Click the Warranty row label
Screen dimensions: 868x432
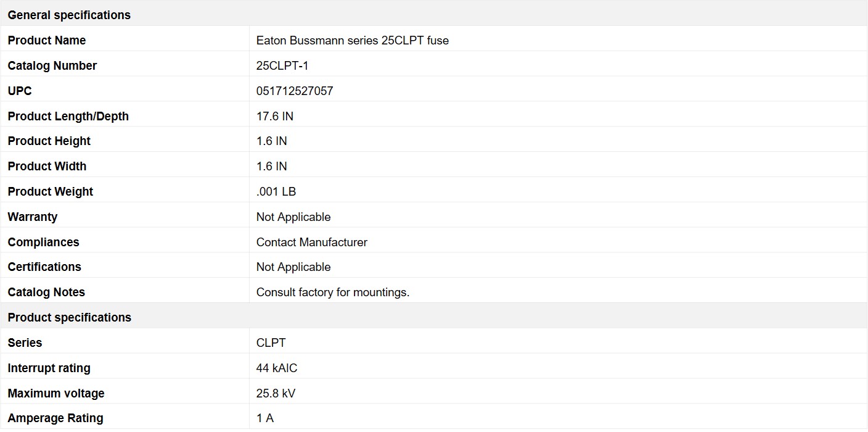pyautogui.click(x=32, y=217)
